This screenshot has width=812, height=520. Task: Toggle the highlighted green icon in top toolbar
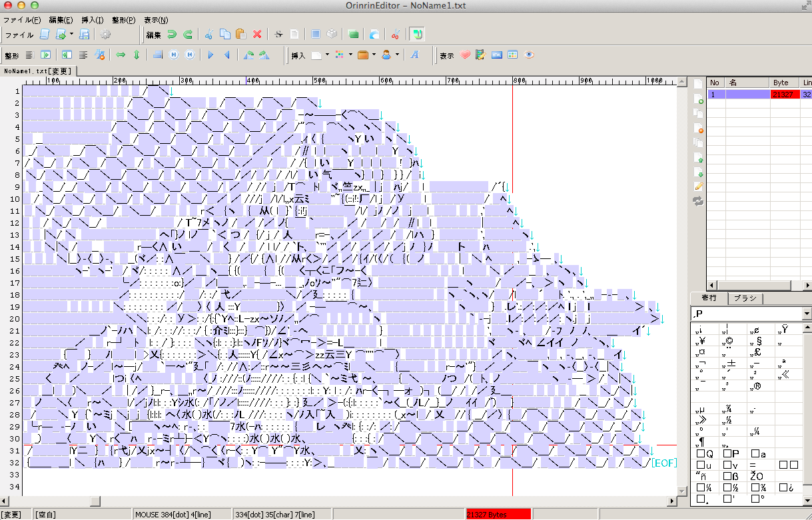(417, 34)
